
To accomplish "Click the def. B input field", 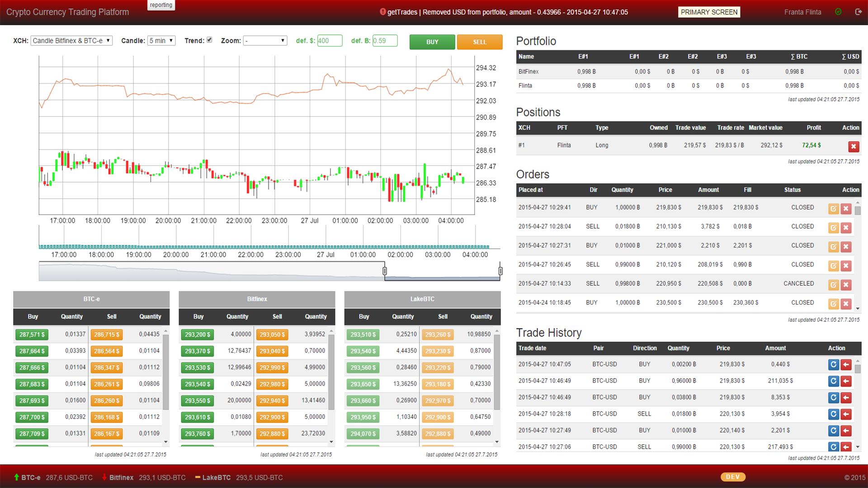I will click(x=385, y=41).
